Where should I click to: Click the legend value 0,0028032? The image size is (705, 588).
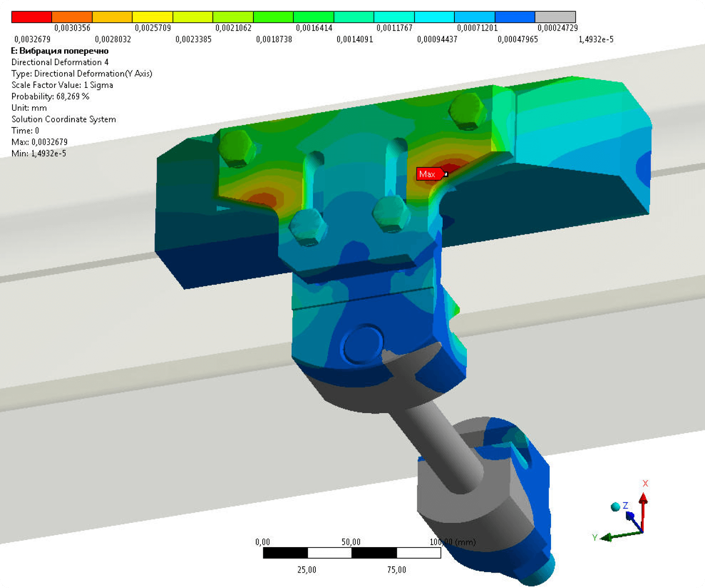tap(113, 40)
